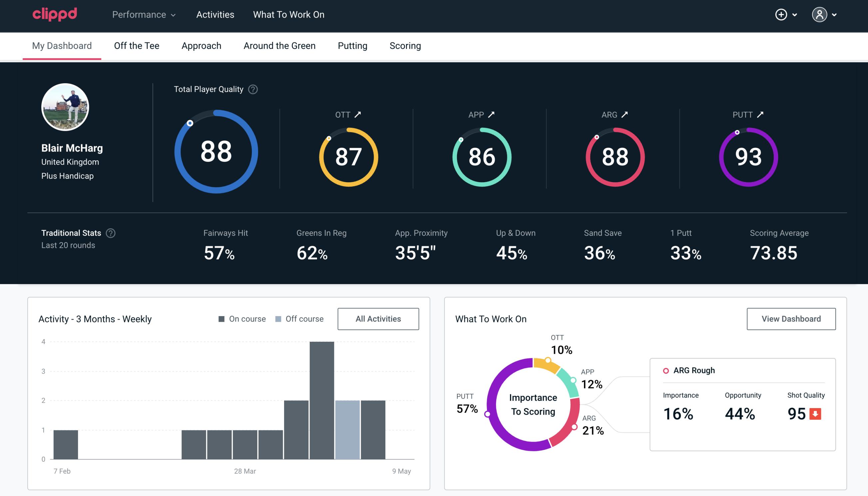Click the ARG upward trend arrow icon
This screenshot has height=496, width=868.
point(625,115)
